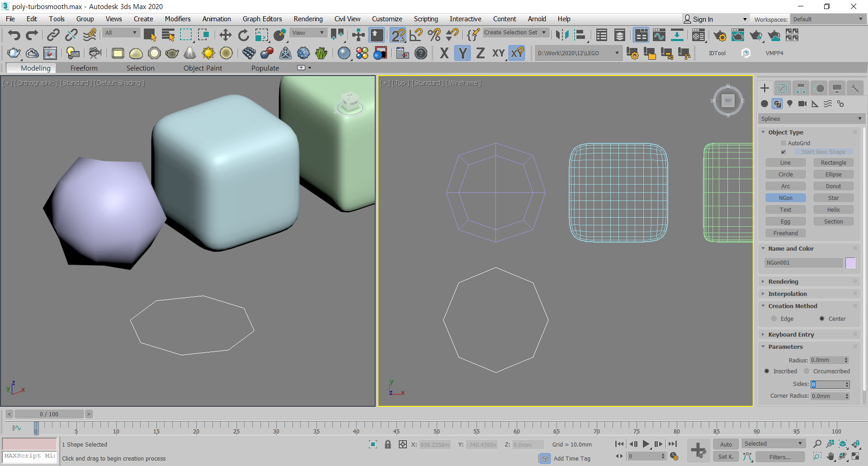This screenshot has height=466, width=868.
Task: Create a Teapot primitive icon
Action: (172, 53)
